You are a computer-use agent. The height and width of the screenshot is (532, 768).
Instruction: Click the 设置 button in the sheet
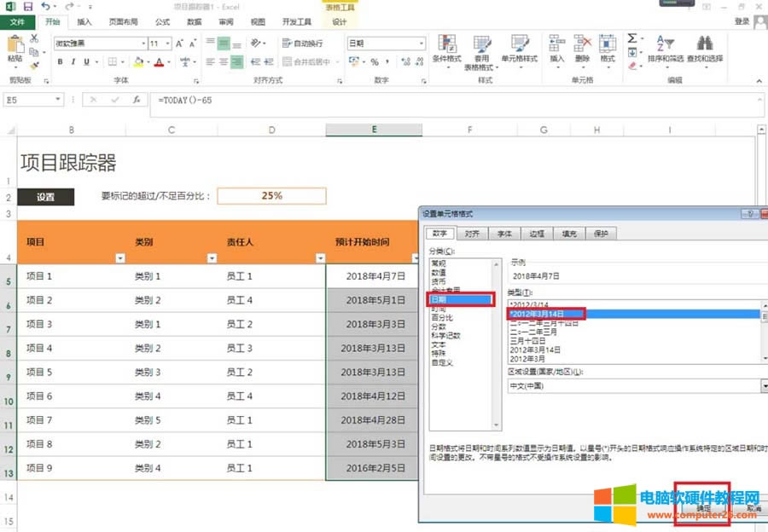pos(46,196)
